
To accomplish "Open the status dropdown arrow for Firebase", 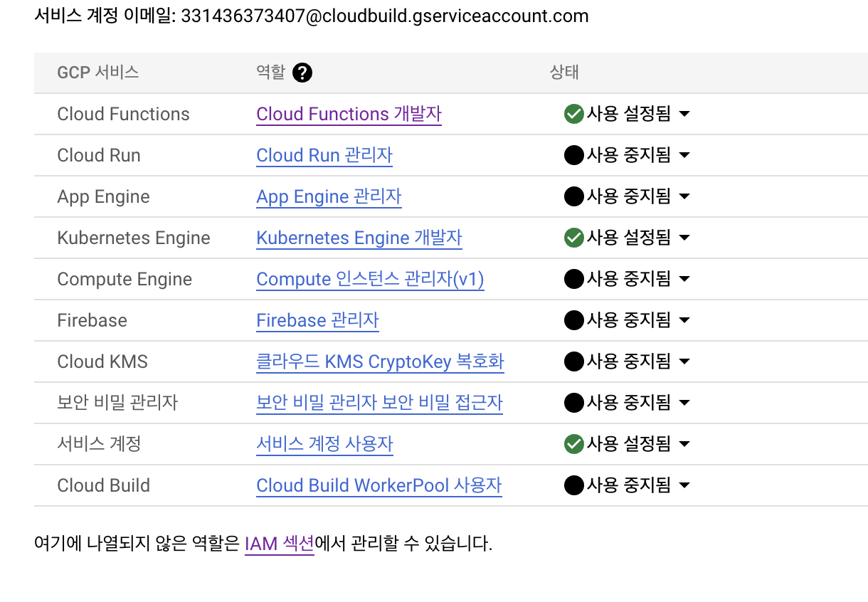I will pos(684,321).
